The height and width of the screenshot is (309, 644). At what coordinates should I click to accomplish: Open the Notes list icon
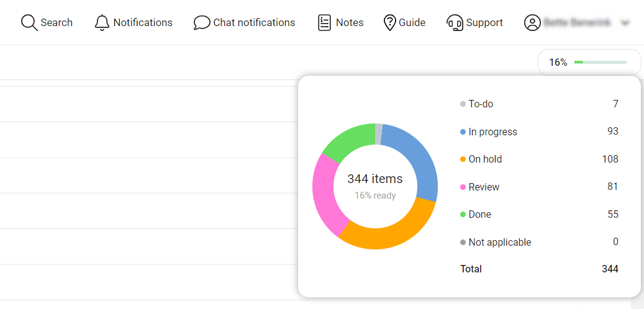[324, 23]
